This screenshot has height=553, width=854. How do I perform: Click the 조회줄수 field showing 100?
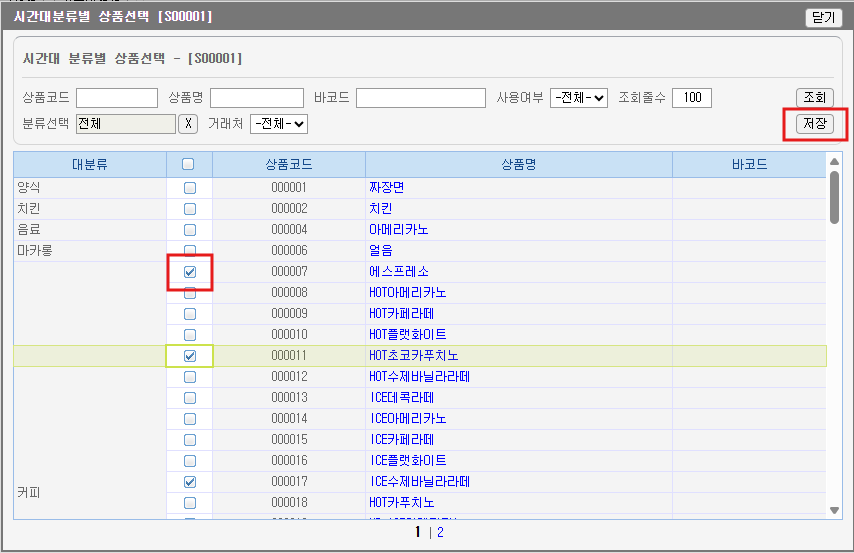[692, 98]
